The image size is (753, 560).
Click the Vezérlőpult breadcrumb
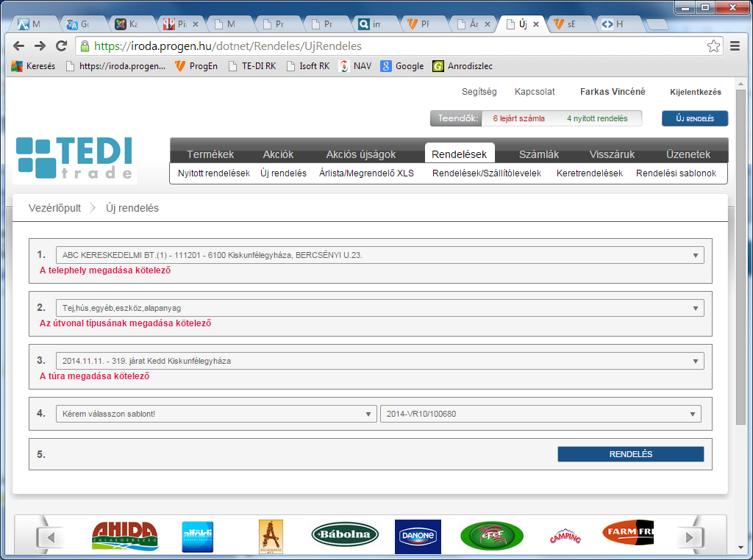click(54, 208)
